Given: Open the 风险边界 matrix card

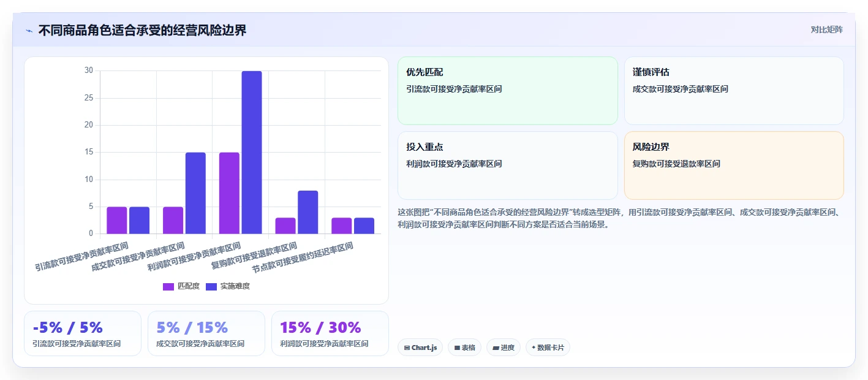Looking at the screenshot, I should click(734, 165).
